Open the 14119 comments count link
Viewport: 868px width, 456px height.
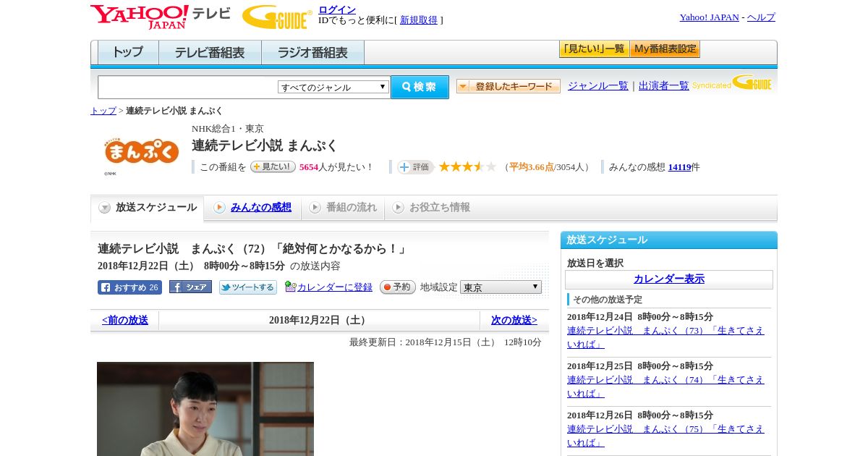680,167
